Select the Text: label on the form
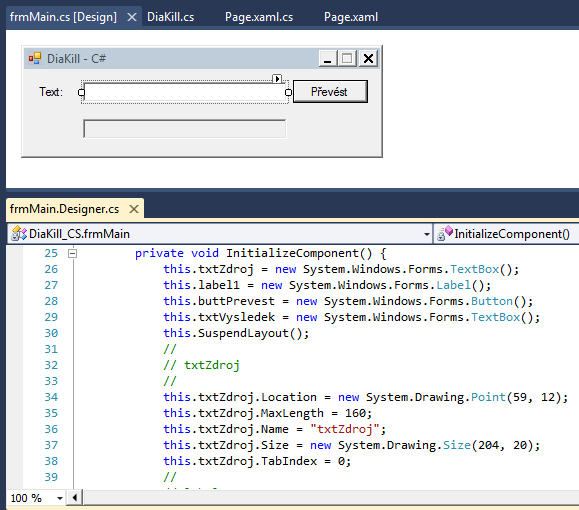Screen dimensions: 579x510 (51, 92)
